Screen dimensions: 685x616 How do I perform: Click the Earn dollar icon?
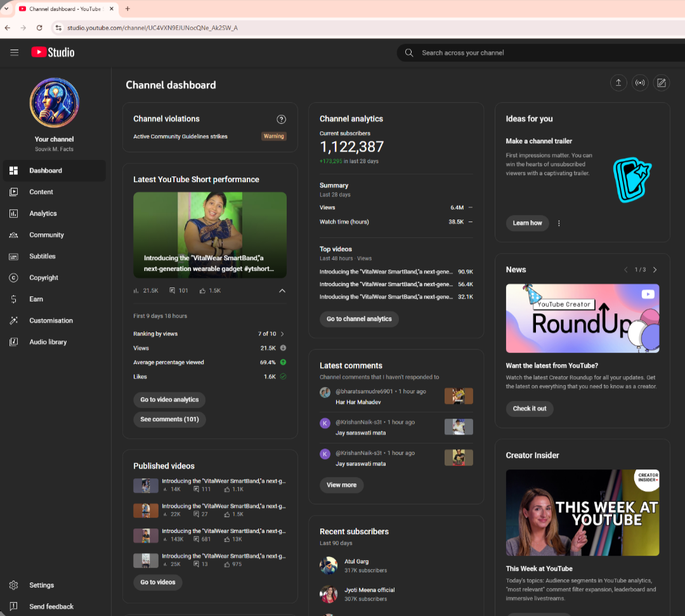13,299
